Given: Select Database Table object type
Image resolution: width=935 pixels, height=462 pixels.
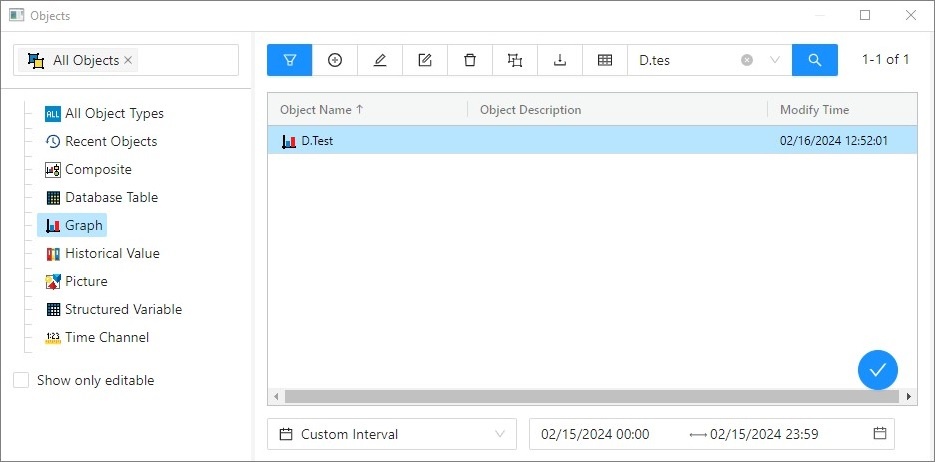Looking at the screenshot, I should (x=110, y=198).
